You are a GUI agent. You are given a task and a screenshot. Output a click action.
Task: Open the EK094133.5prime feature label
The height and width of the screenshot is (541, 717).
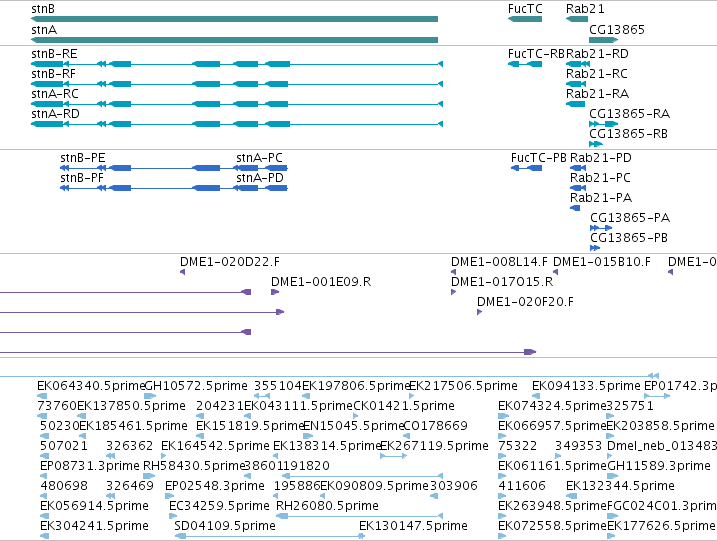[x=586, y=386]
